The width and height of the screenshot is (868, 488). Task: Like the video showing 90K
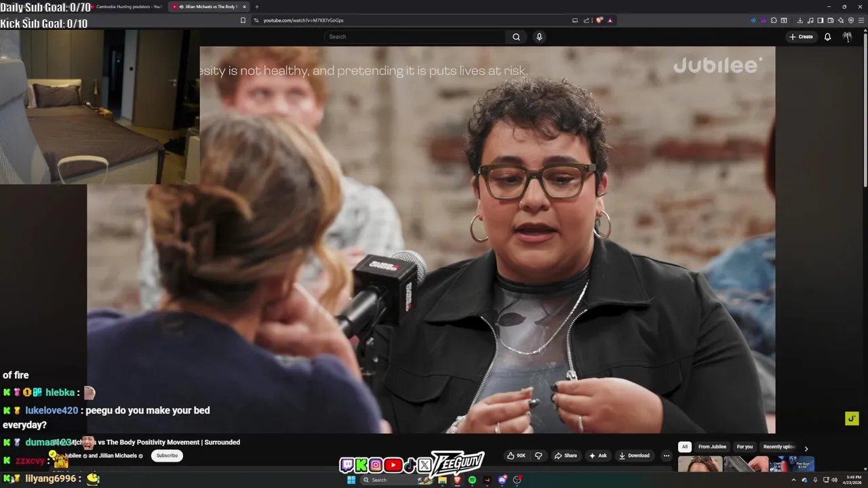pos(516,455)
